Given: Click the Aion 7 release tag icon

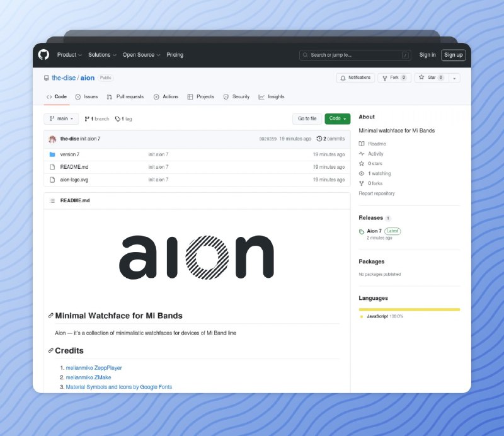Looking at the screenshot, I should (362, 231).
